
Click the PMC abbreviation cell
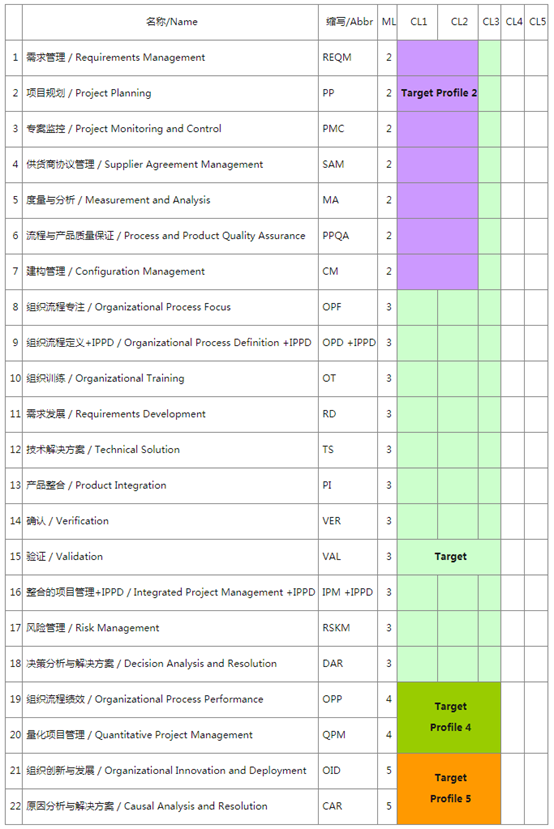point(348,129)
